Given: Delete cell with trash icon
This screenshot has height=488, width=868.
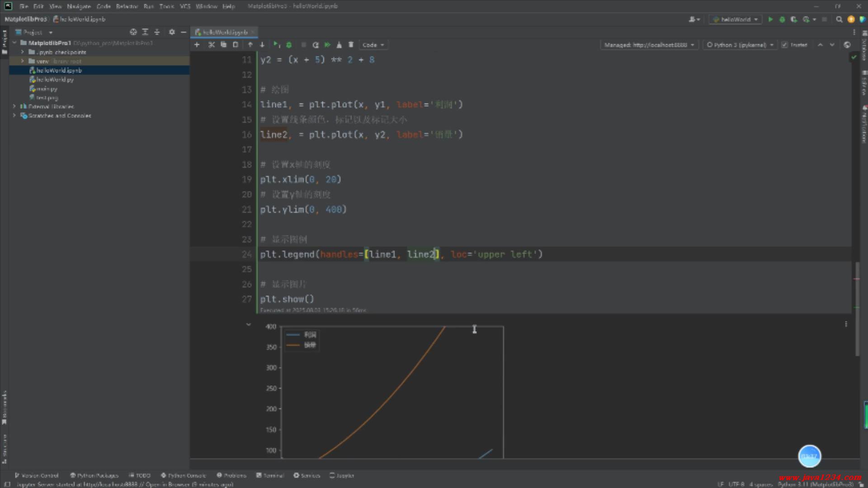Looking at the screenshot, I should 351,45.
